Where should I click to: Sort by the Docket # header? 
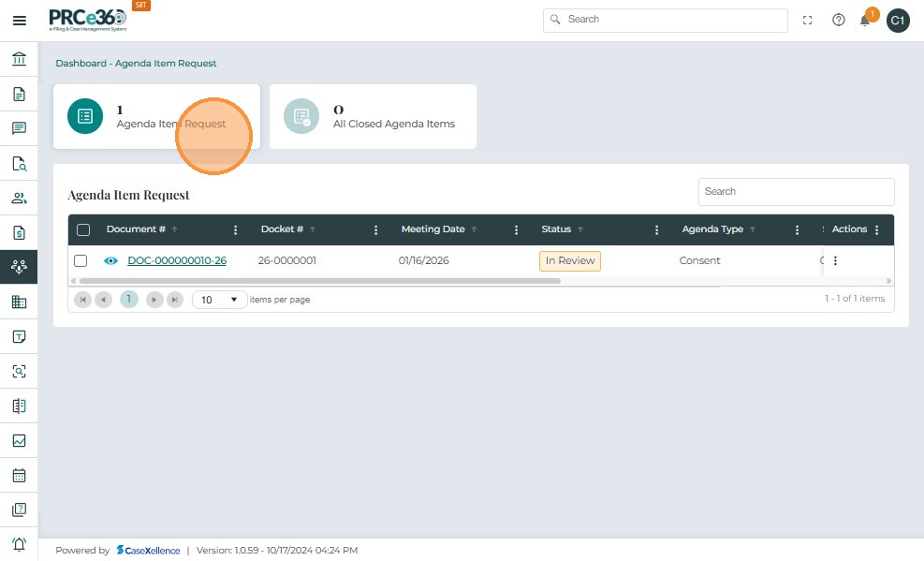point(282,229)
